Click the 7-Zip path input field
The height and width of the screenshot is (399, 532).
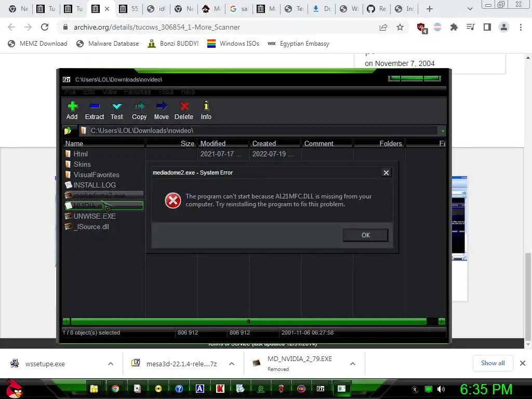(x=259, y=130)
